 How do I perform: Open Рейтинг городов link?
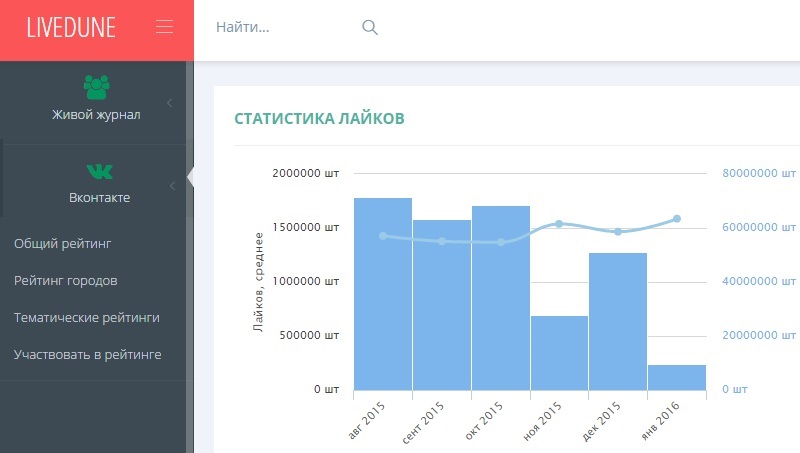65,281
